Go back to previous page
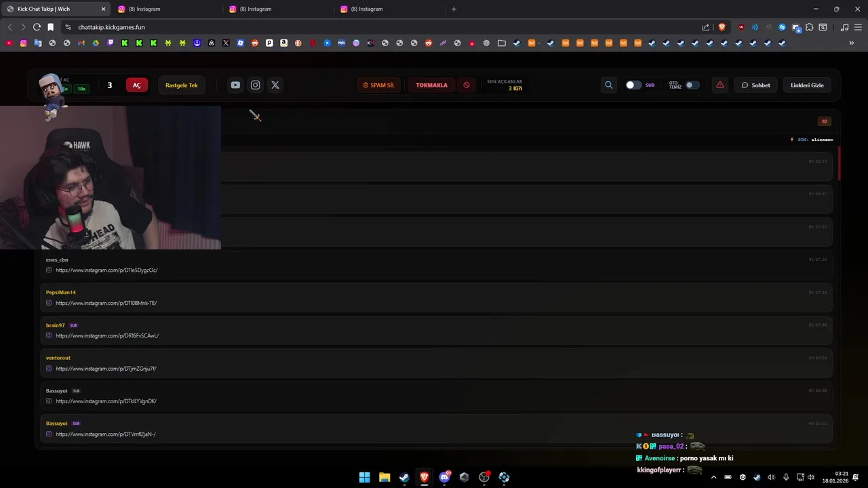 (x=9, y=27)
